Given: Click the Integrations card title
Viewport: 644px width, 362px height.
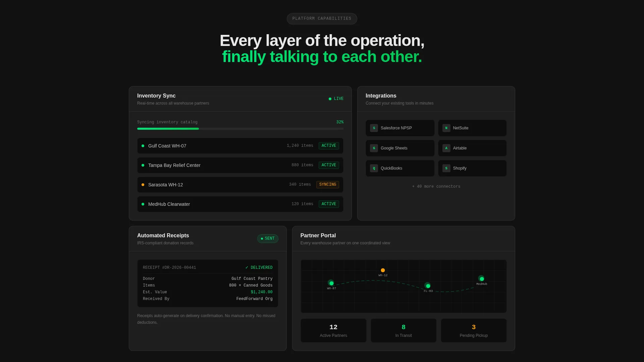Looking at the screenshot, I should pos(381,96).
